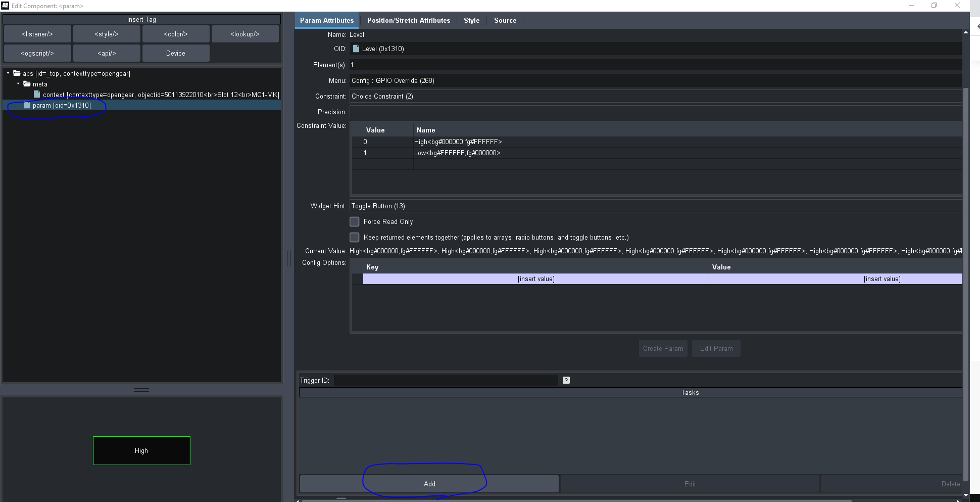
Task: Toggle Keep returned elements together checkbox
Action: (x=355, y=238)
